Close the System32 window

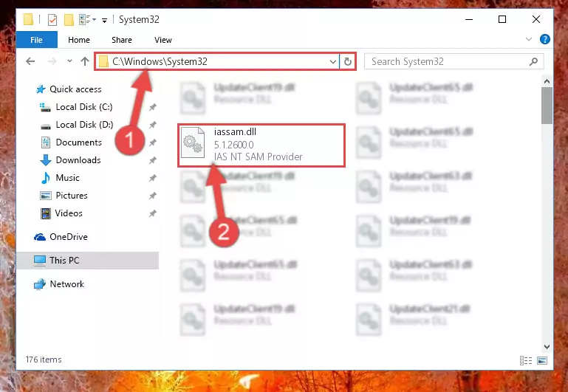(x=536, y=19)
